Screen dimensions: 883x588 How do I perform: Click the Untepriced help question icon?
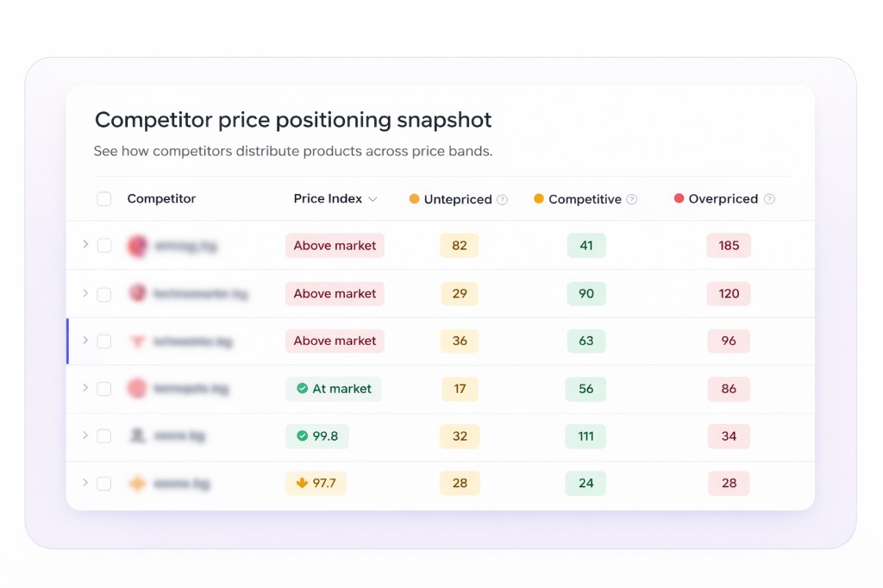(502, 199)
